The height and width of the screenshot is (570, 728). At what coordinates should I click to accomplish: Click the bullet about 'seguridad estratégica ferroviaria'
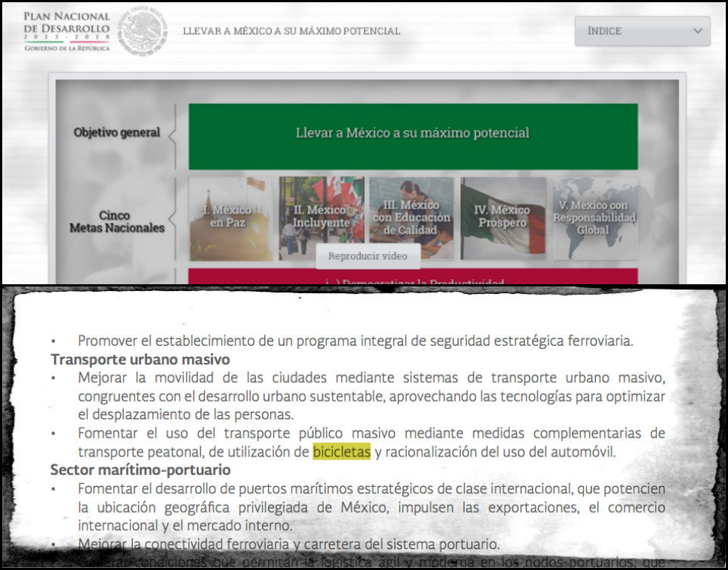pyautogui.click(x=355, y=341)
